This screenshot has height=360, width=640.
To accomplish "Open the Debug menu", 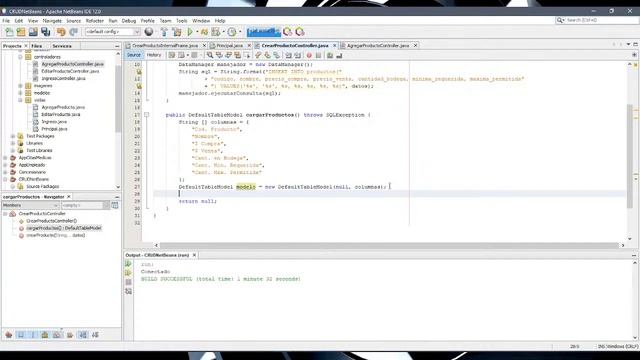I will tap(129, 20).
